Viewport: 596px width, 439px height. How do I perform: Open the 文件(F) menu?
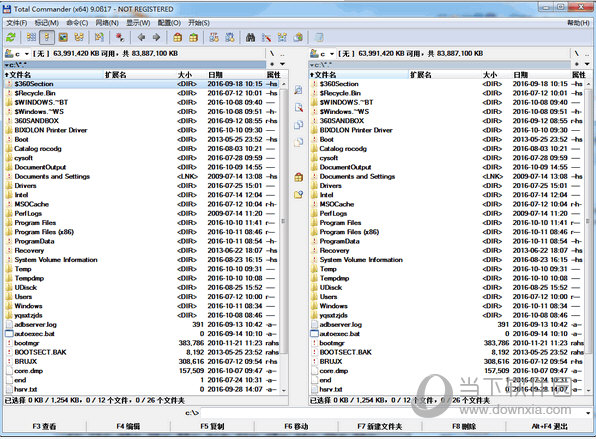point(17,23)
